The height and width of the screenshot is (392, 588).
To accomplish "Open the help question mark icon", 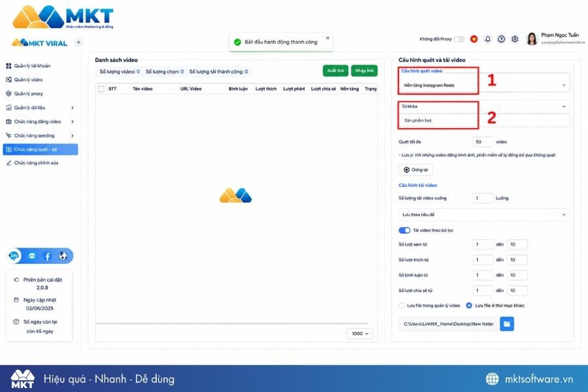I will click(x=501, y=39).
